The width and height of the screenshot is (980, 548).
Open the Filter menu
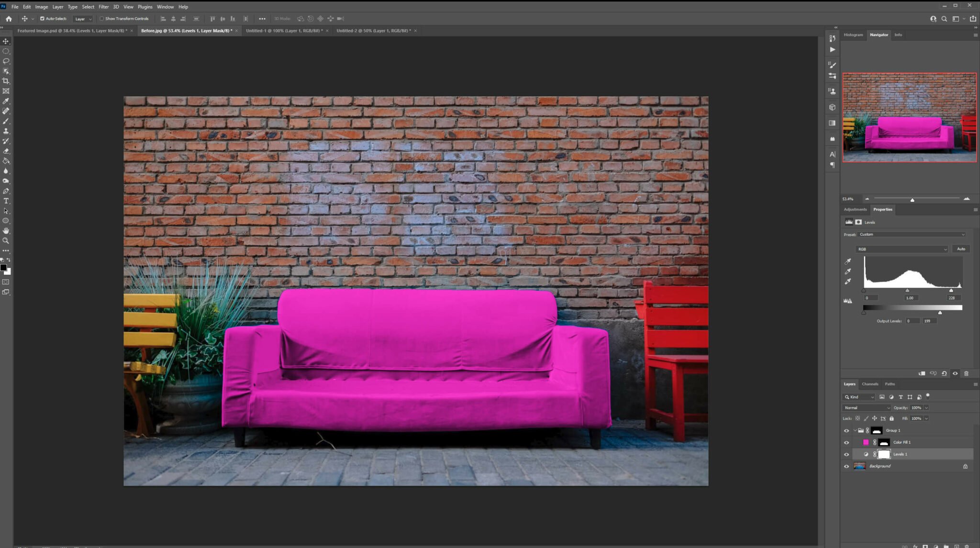104,7
